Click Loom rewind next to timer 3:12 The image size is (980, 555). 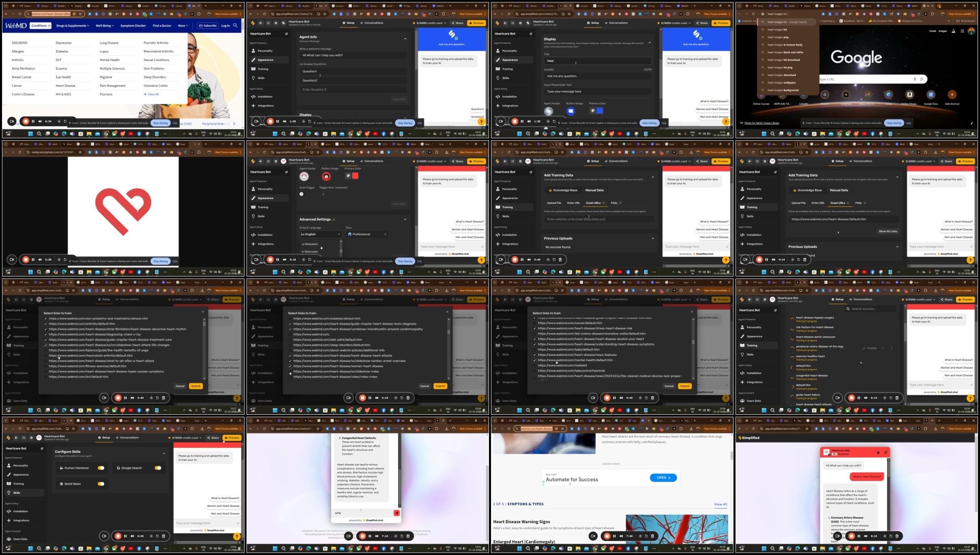(285, 260)
